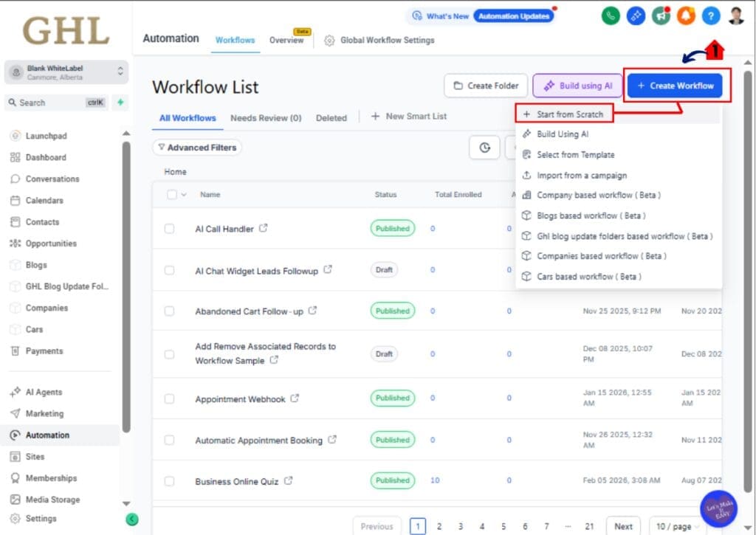Open the Automation Updates pill
Viewport: 756px width, 535px height.
coord(514,16)
